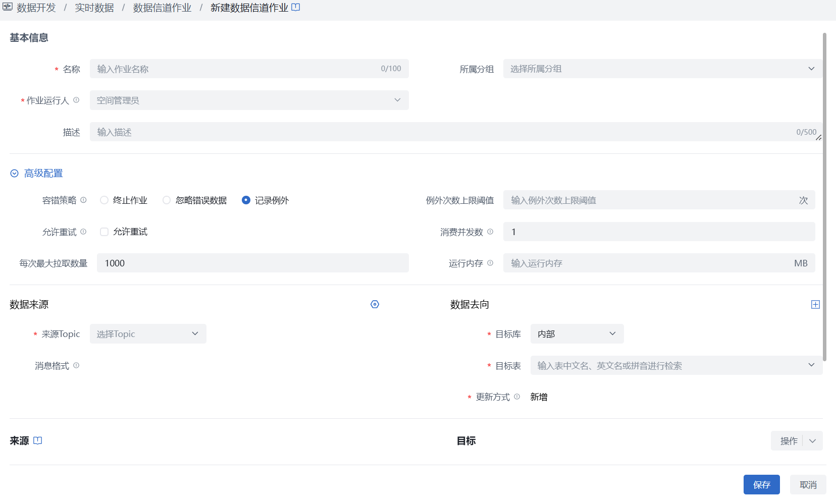
Task: Click info icon beside 容错策略
Action: click(83, 200)
